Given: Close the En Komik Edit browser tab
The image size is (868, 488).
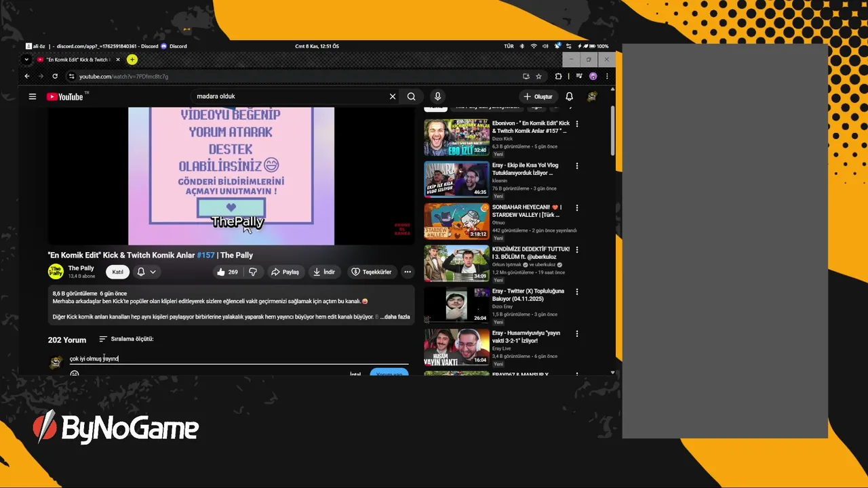Looking at the screenshot, I should click(x=117, y=60).
